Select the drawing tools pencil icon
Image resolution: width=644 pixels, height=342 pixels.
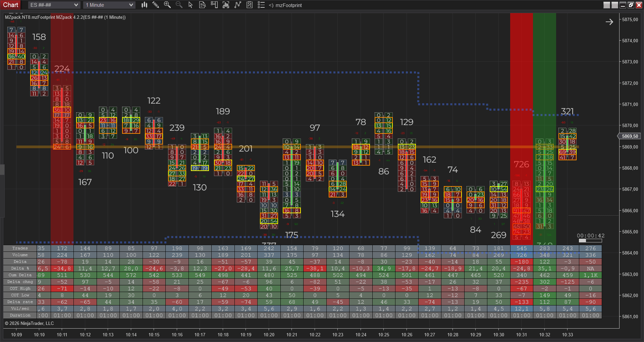pos(156,5)
